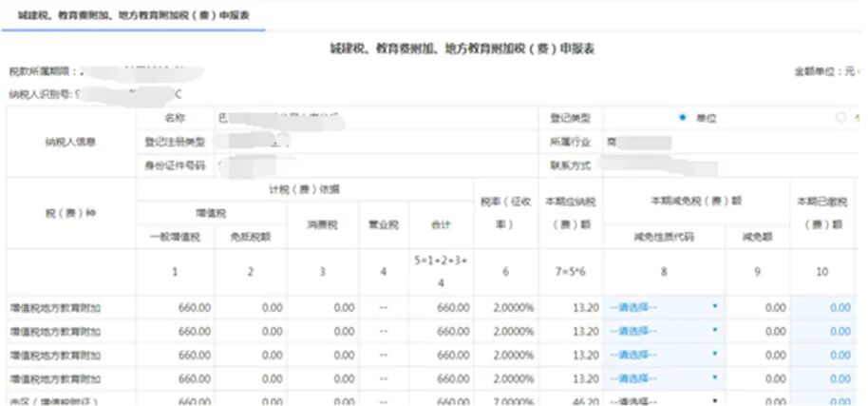Click the 税（费）种 header cell
Screen dimensions: 868x406
coord(71,213)
